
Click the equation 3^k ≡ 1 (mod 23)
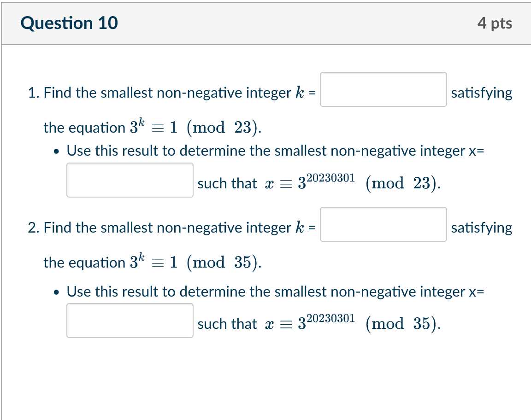196,127
